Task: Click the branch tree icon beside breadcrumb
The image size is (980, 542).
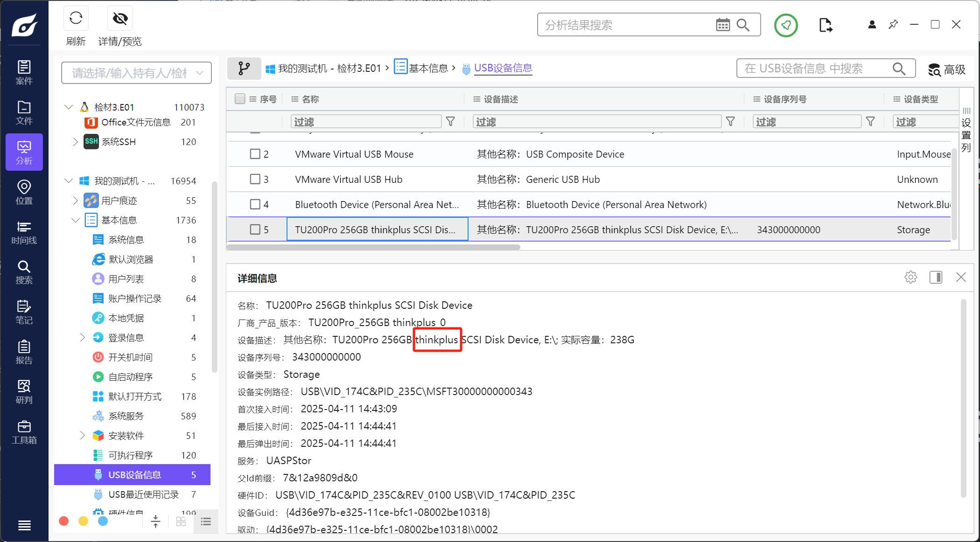Action: point(244,69)
